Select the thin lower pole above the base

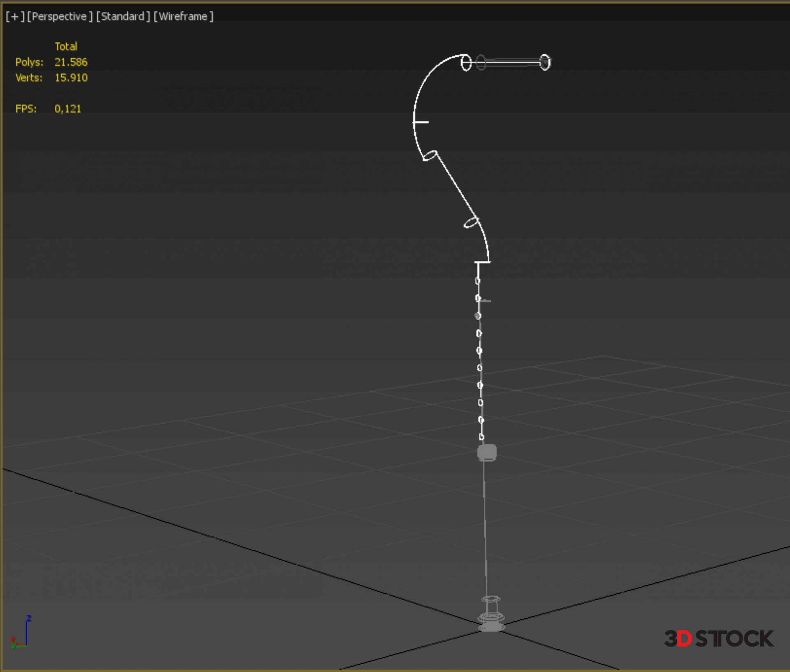pos(485,527)
